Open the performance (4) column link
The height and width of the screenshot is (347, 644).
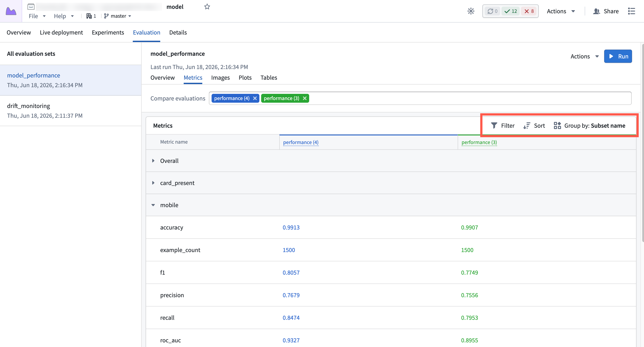coord(301,142)
